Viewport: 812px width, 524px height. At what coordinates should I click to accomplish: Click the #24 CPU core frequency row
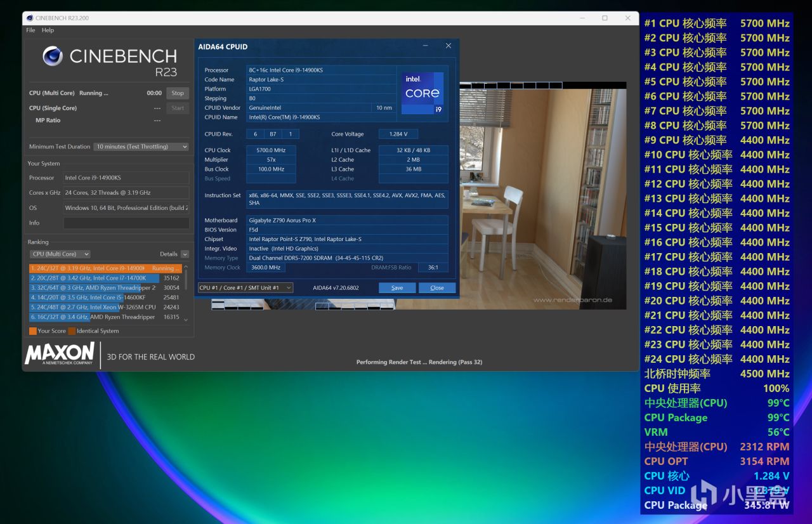click(717, 359)
